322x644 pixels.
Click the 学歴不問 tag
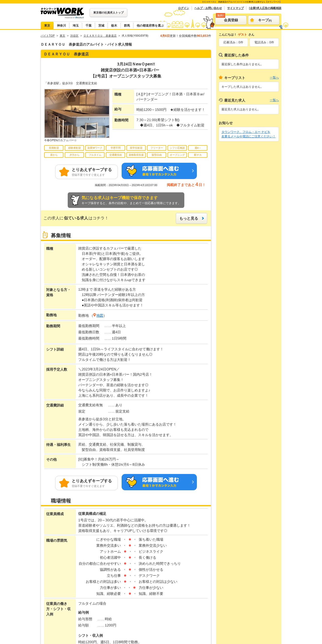(x=115, y=148)
